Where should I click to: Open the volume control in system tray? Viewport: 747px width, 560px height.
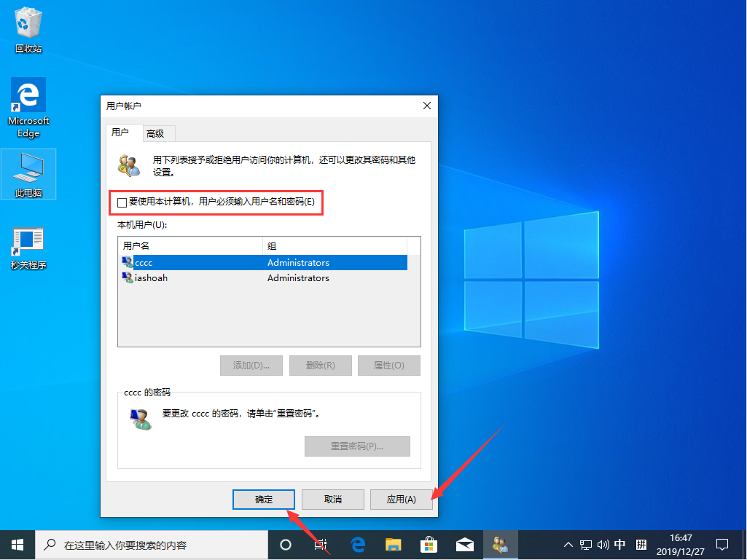point(602,544)
